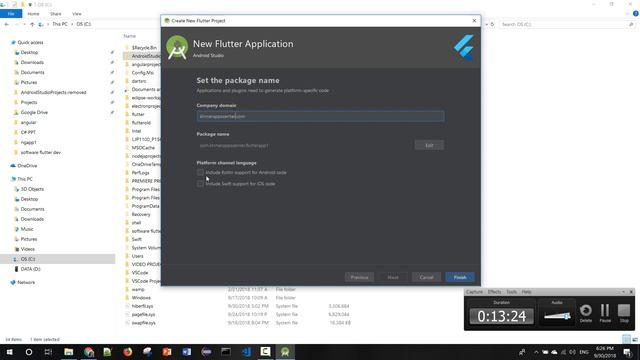Open the File menu in File Explorer
This screenshot has height=360, width=640.
click(11, 13)
